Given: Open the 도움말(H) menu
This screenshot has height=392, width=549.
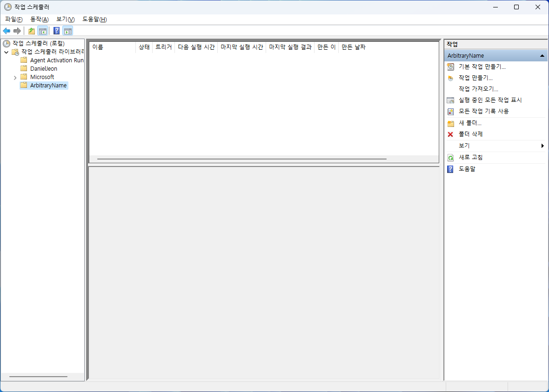Looking at the screenshot, I should [x=94, y=19].
